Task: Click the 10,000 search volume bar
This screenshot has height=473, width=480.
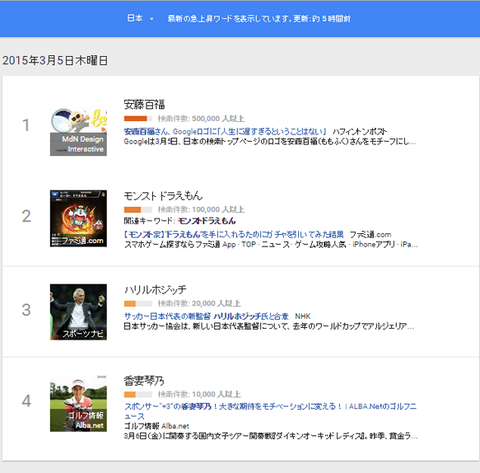Action: pyautogui.click(x=138, y=394)
